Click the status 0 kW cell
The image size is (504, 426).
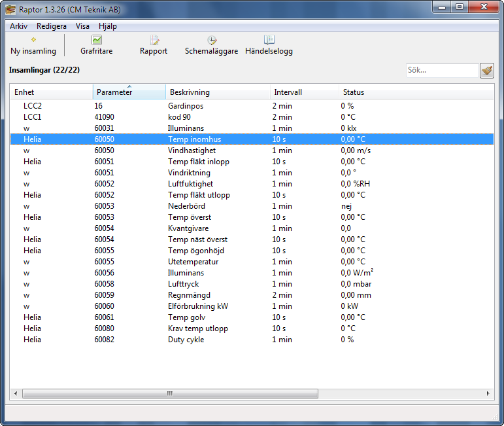[x=349, y=306]
